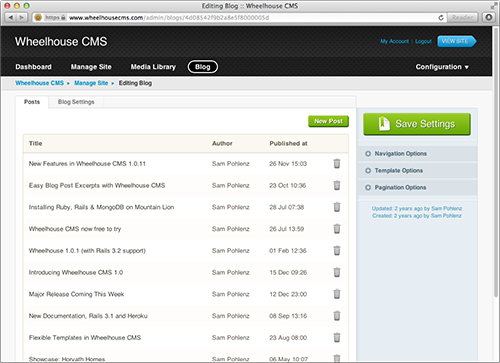Switch to the Posts tab
This screenshot has height=363, width=500.
pyautogui.click(x=32, y=102)
